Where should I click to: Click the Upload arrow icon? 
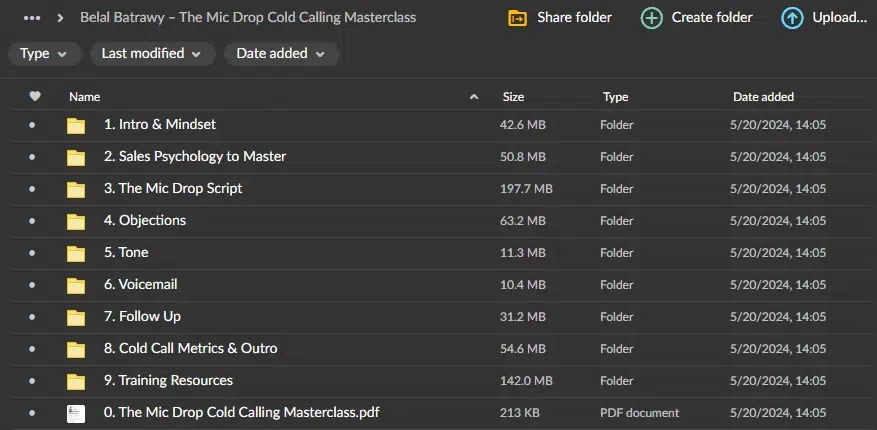pyautogui.click(x=792, y=18)
